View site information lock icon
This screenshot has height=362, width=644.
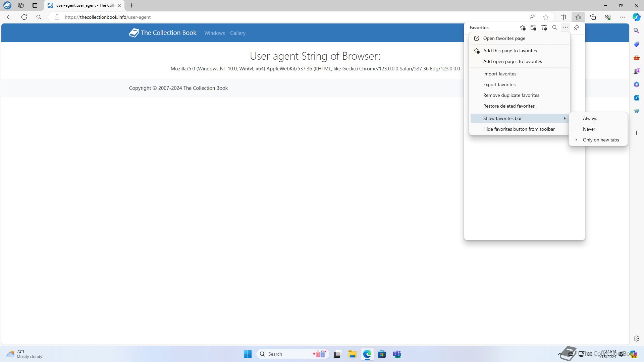(57, 17)
